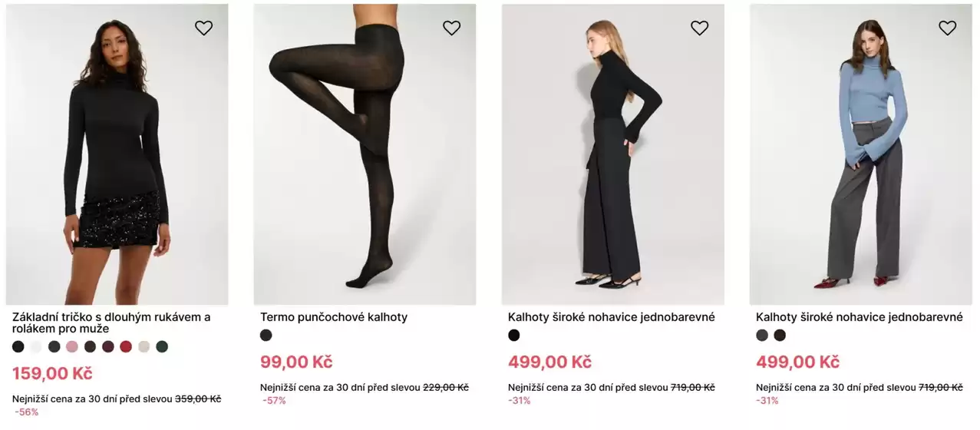
Task: View the black wide-leg trousers side-view photo
Action: click(612, 154)
